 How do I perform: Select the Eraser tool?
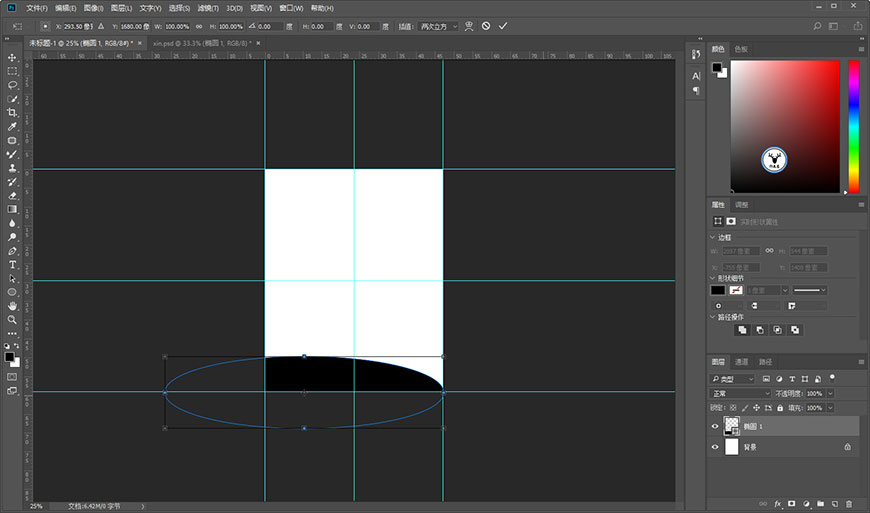tap(12, 196)
